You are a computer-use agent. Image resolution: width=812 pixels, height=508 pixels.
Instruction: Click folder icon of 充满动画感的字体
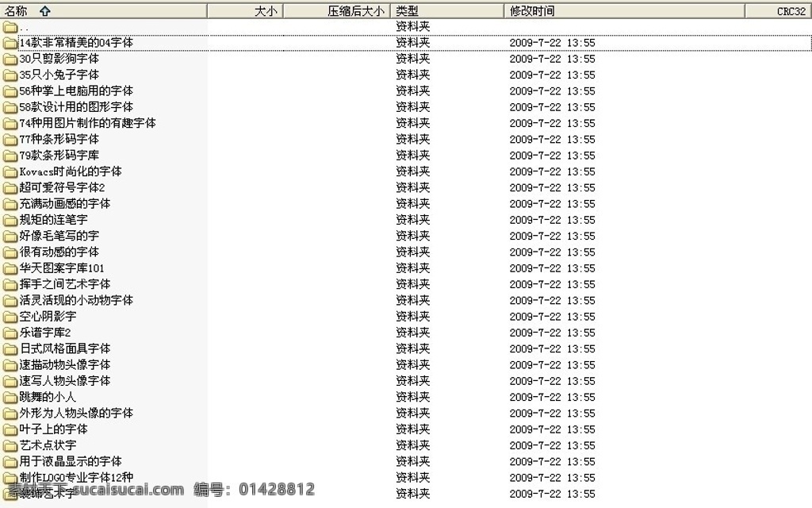coord(10,204)
